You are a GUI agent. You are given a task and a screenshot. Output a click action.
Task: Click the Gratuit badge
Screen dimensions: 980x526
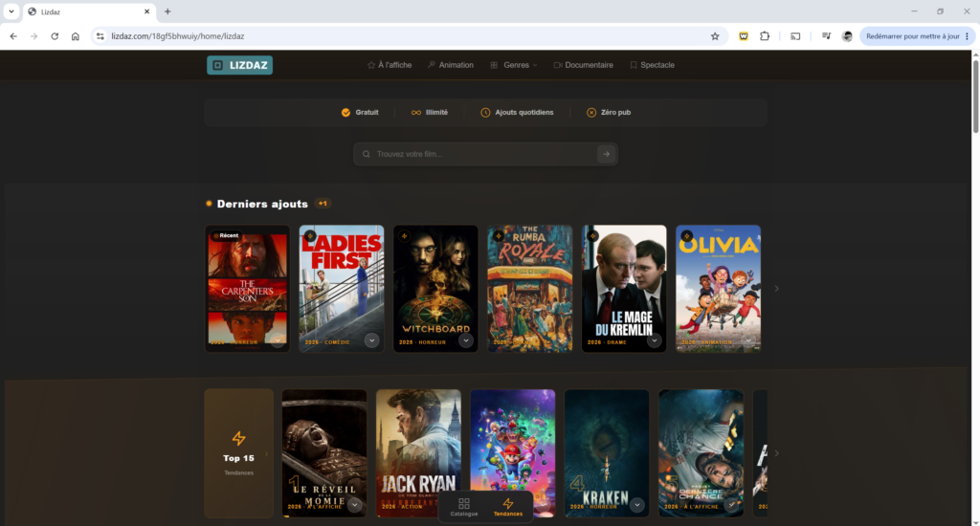[360, 113]
